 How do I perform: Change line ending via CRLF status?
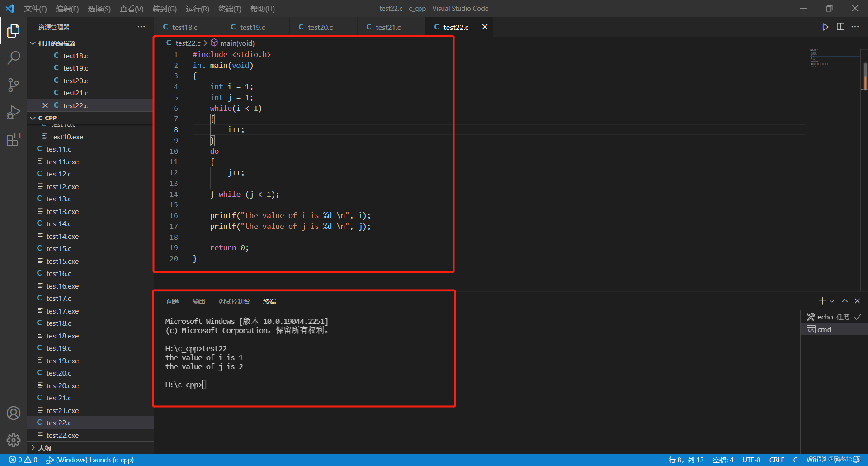coord(777,460)
